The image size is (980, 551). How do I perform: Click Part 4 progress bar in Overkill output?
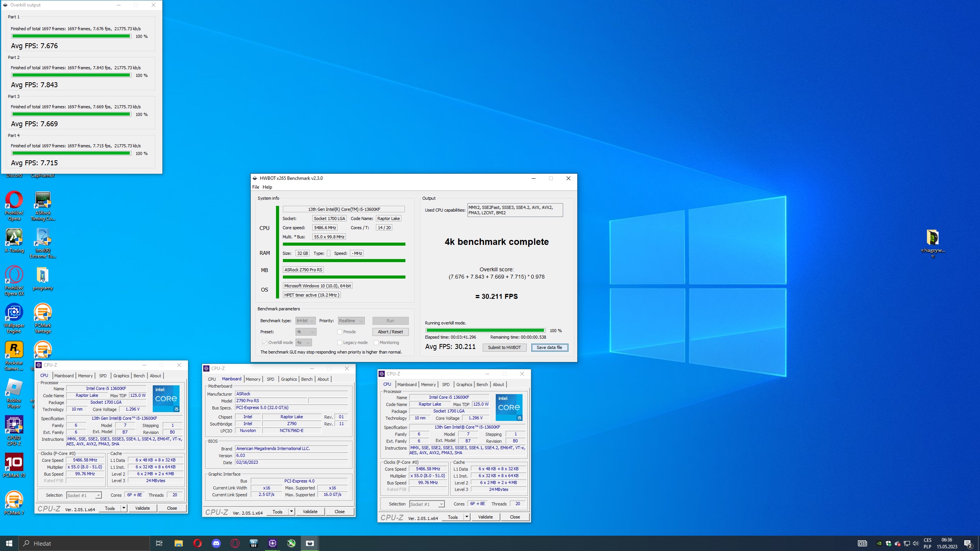pos(71,153)
